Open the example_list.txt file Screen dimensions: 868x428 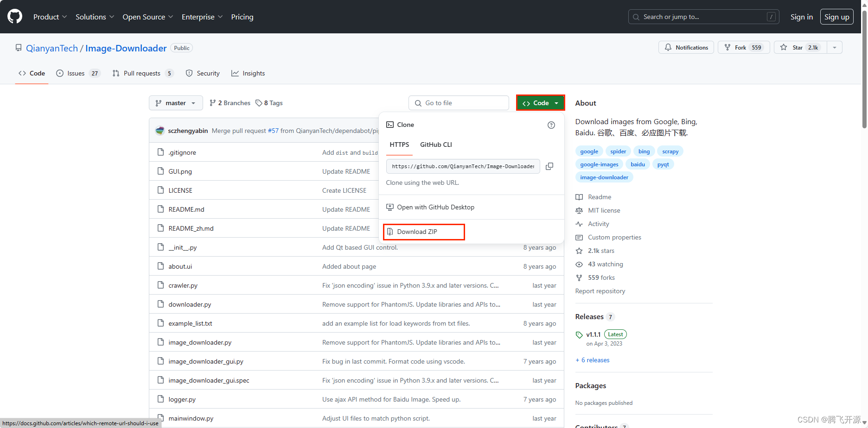[190, 323]
